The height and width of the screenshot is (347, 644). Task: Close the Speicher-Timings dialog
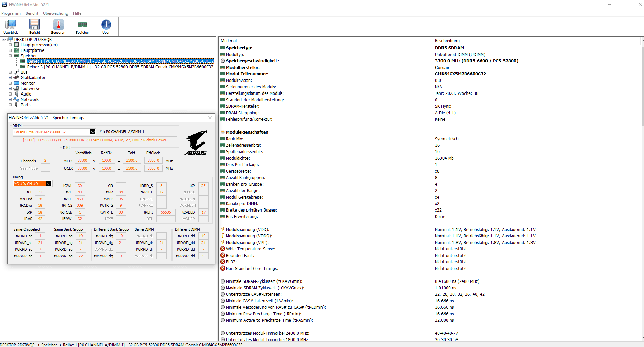(x=210, y=118)
